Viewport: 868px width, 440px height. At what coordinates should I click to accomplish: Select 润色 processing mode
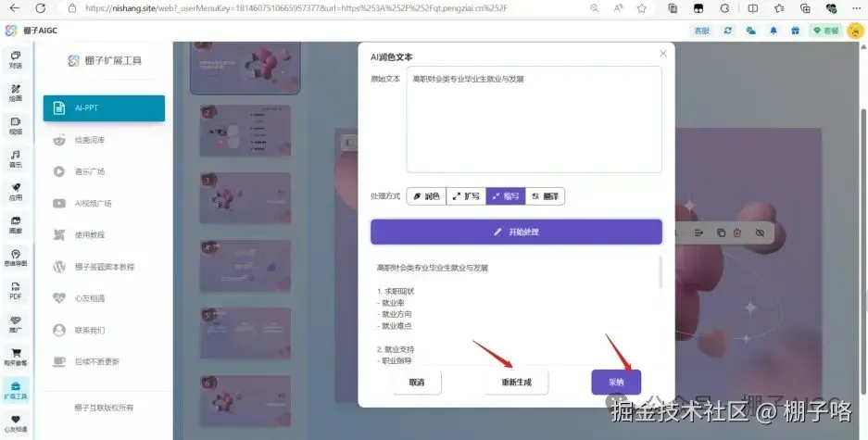tap(426, 196)
